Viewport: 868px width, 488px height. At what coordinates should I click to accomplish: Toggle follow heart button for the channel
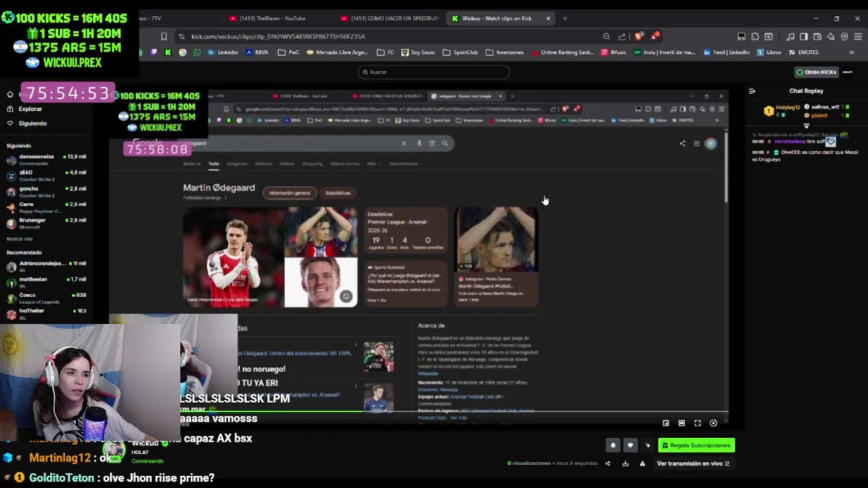pos(630,445)
